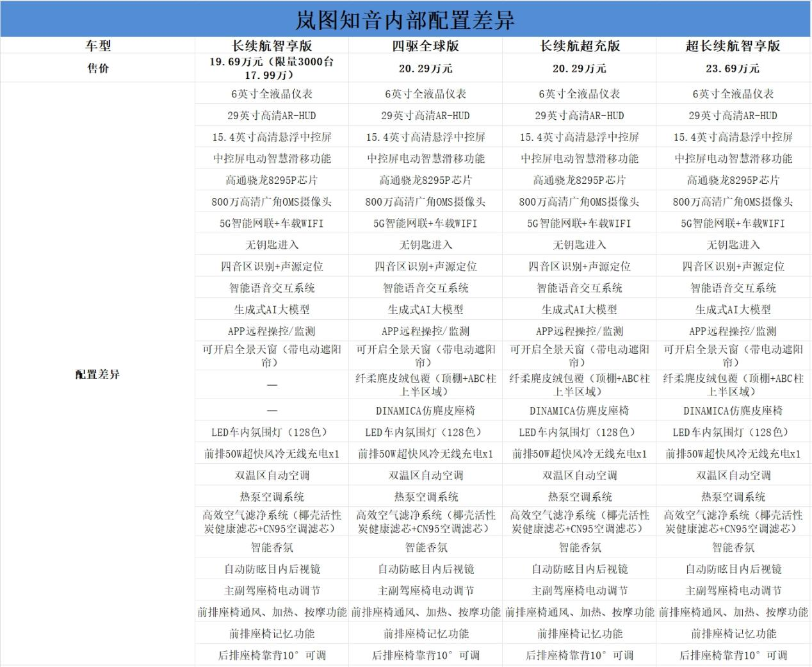Select 前排50W超快风冷无线充电x1 in the 四驱全球版 column
This screenshot has height=667, width=812.
[425, 454]
